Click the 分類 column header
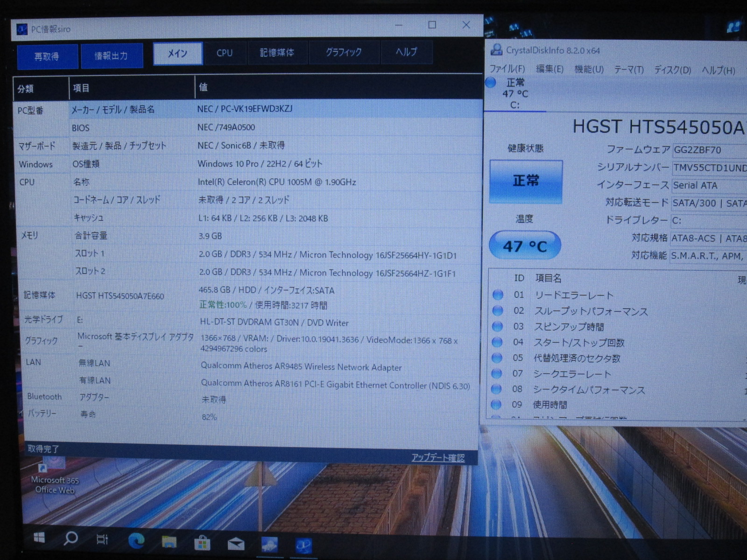Image resolution: width=747 pixels, height=560 pixels. (x=41, y=88)
